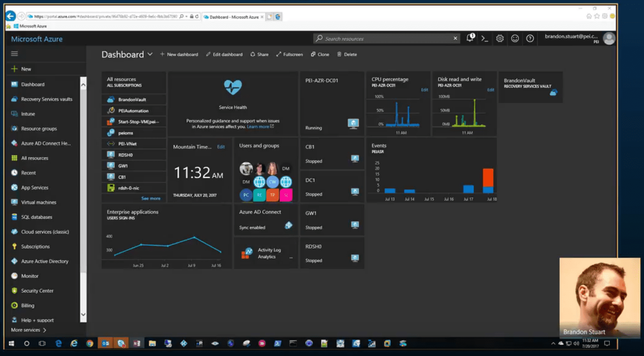
Task: Delete the current dashboard
Action: point(347,54)
